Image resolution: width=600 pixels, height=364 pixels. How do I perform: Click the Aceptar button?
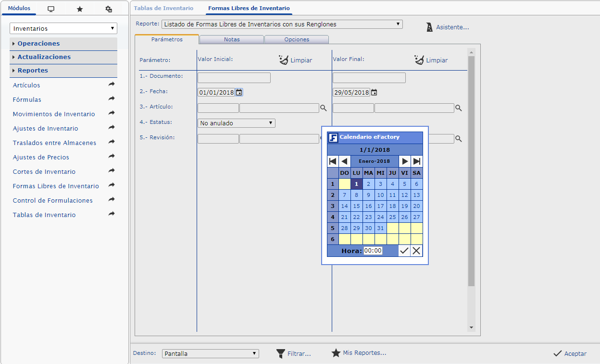coord(570,353)
